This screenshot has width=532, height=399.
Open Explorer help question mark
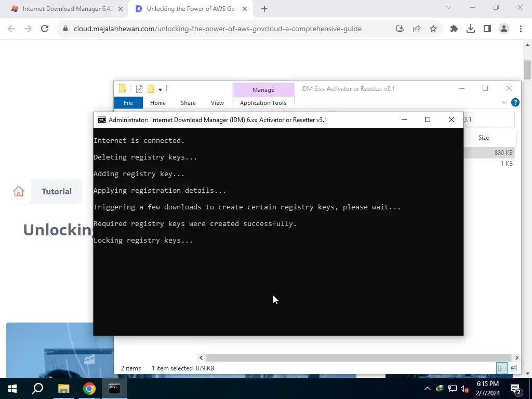515,102
